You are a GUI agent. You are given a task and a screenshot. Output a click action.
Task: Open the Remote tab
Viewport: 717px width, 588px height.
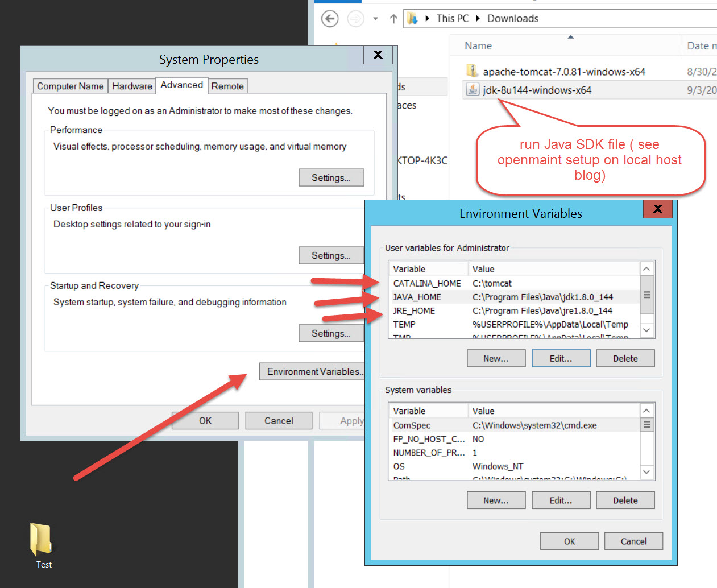227,86
